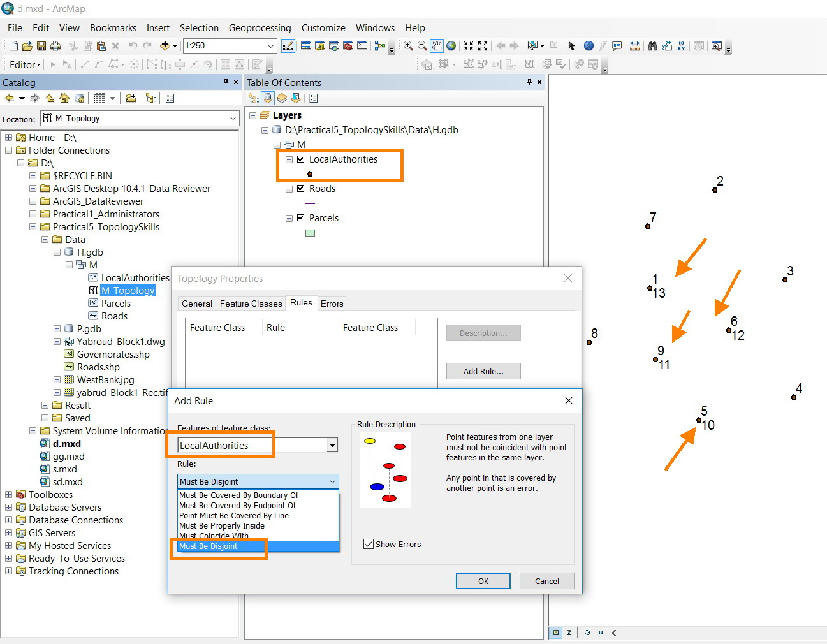This screenshot has width=827, height=644.
Task: Select the Zoom In tool
Action: (408, 46)
